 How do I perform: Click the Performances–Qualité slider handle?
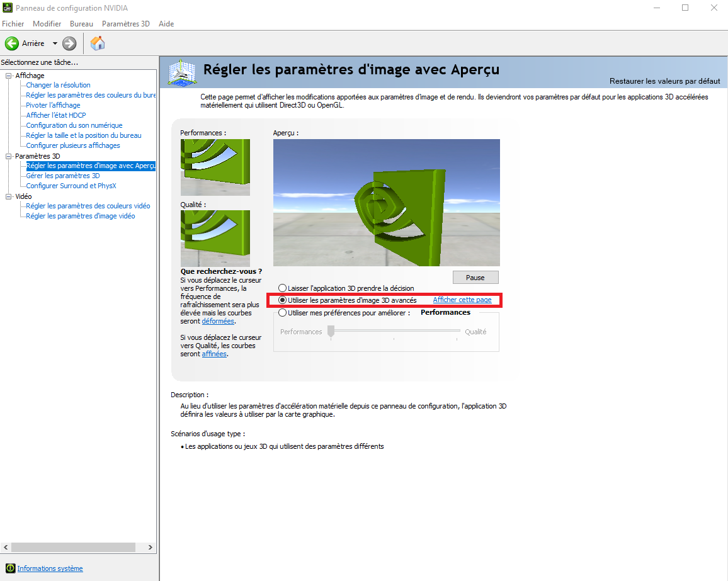331,331
